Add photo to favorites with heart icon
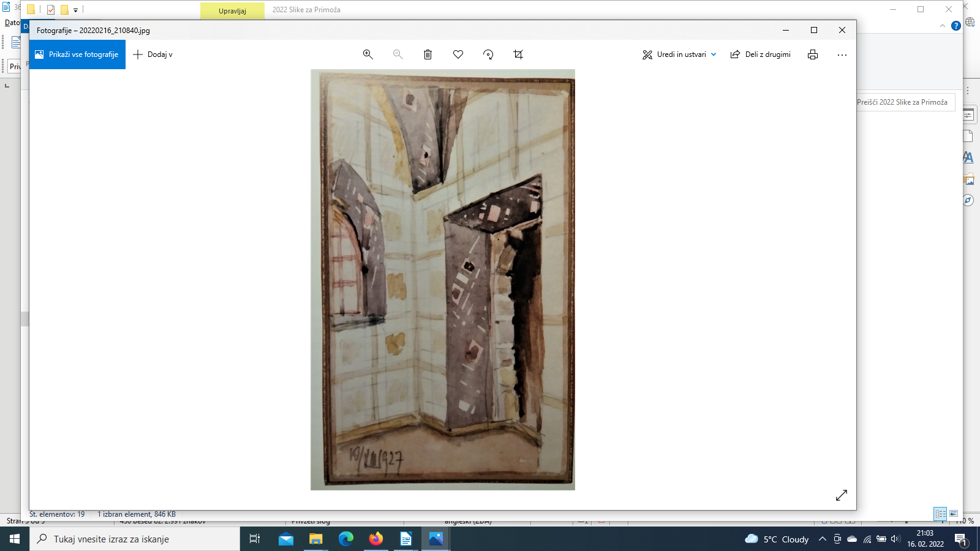 [x=458, y=54]
